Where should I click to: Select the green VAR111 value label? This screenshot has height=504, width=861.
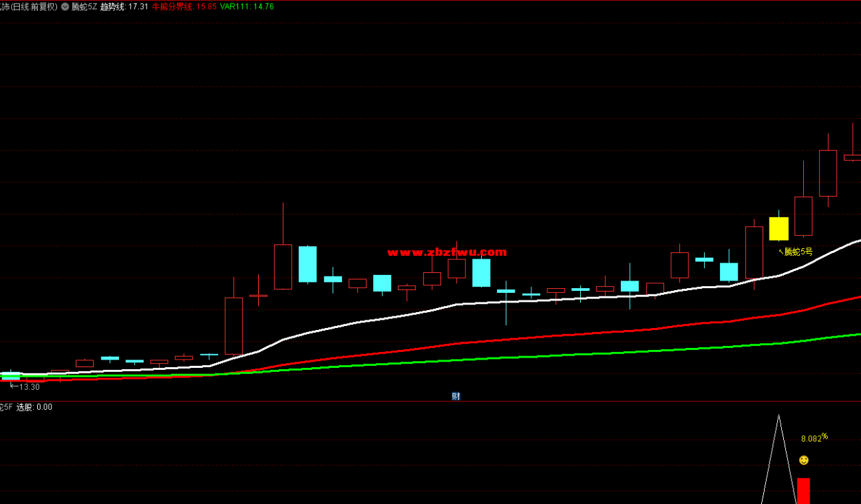click(246, 6)
